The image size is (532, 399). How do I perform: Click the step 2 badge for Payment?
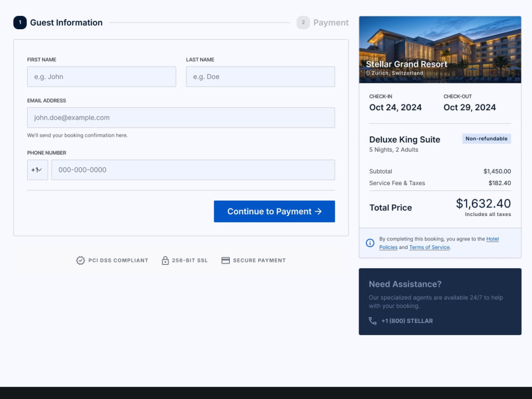[x=303, y=22]
